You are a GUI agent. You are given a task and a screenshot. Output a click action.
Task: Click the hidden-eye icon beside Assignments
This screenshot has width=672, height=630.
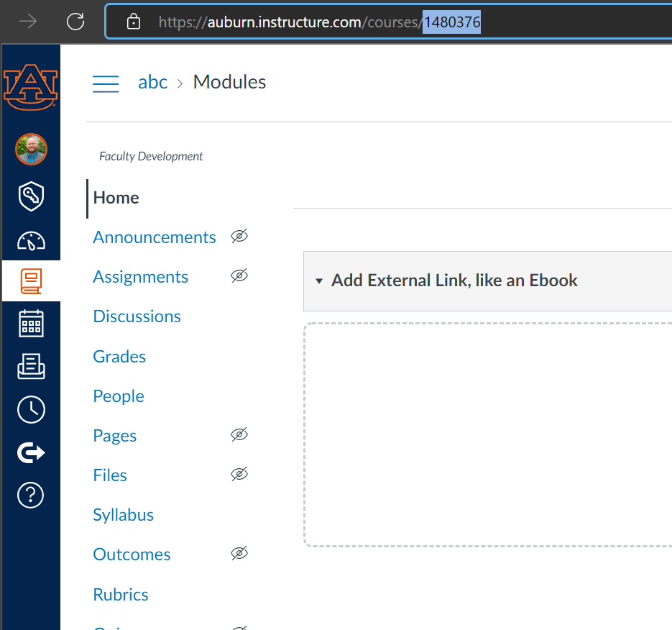[x=239, y=276]
